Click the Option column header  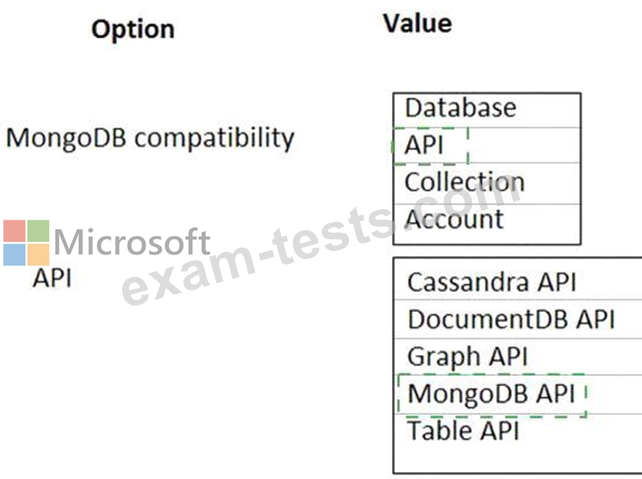(x=133, y=29)
